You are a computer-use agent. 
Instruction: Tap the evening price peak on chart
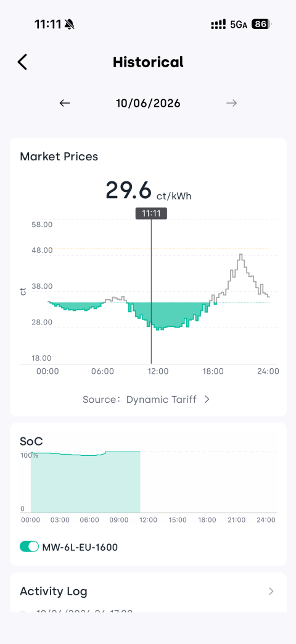pyautogui.click(x=241, y=257)
